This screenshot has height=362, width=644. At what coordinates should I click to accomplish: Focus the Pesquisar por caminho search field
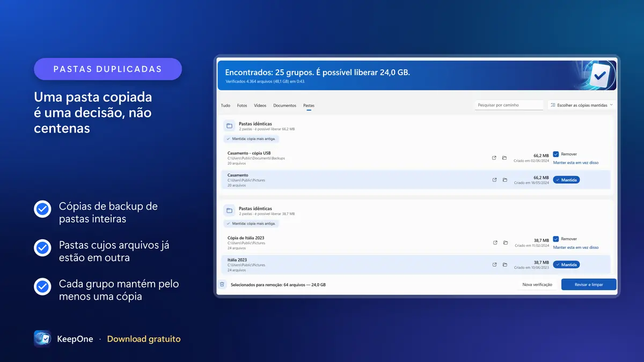509,105
